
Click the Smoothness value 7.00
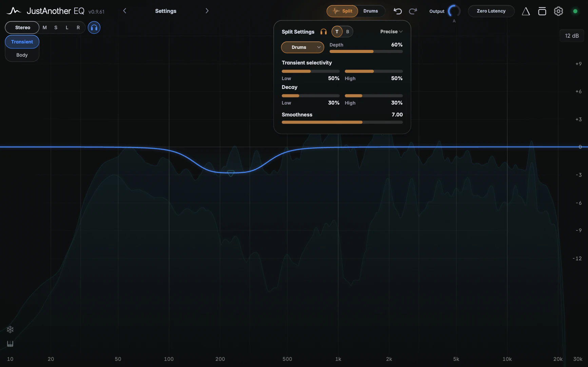coord(397,115)
